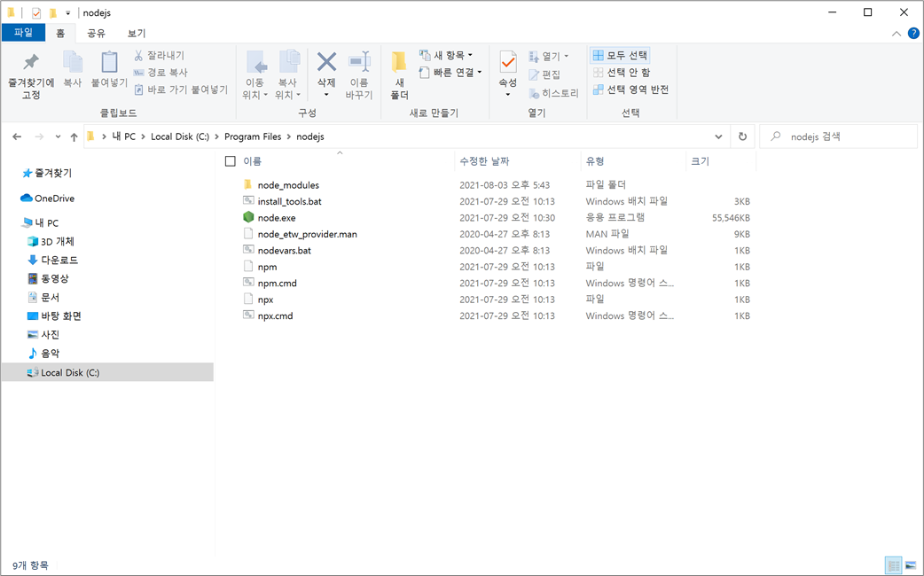Viewport: 924px width, 576px height.
Task: Toggle the select-all checkbox beside 이름
Action: pos(231,161)
